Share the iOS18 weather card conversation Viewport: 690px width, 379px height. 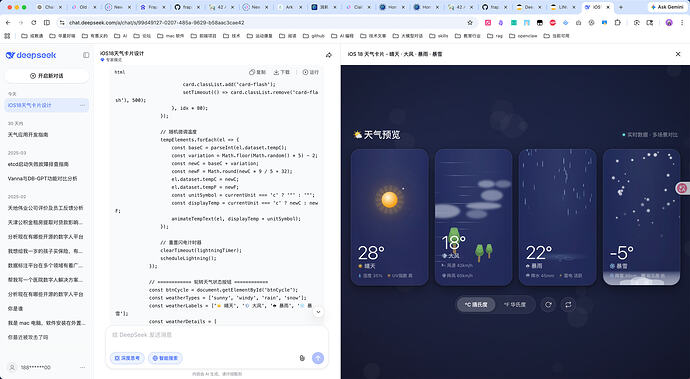329,55
